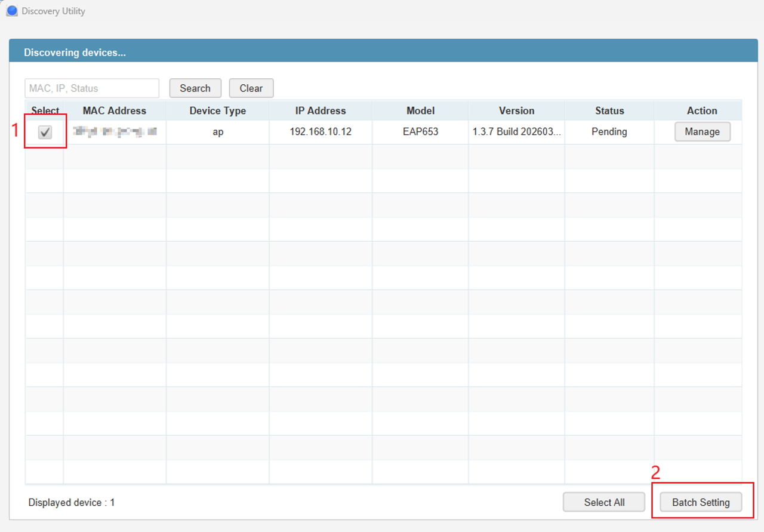Image resolution: width=764 pixels, height=532 pixels.
Task: Click the Search button
Action: pos(195,88)
